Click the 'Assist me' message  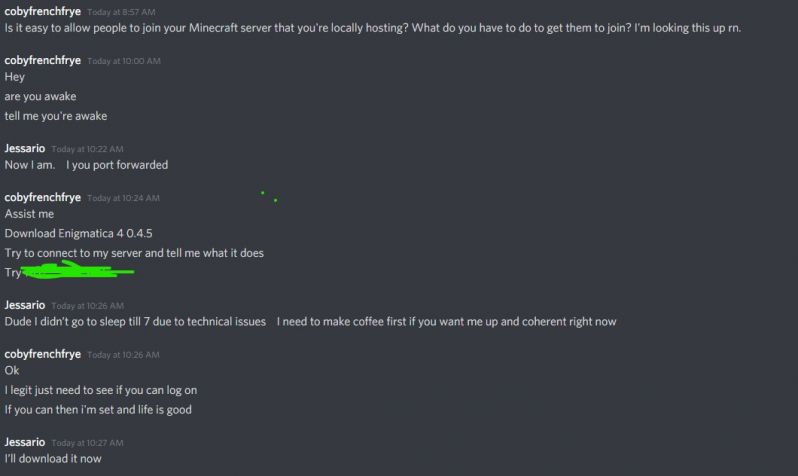click(29, 214)
